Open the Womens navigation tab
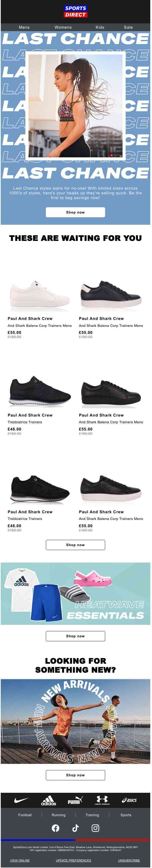The height and width of the screenshot is (868, 152). [63, 27]
